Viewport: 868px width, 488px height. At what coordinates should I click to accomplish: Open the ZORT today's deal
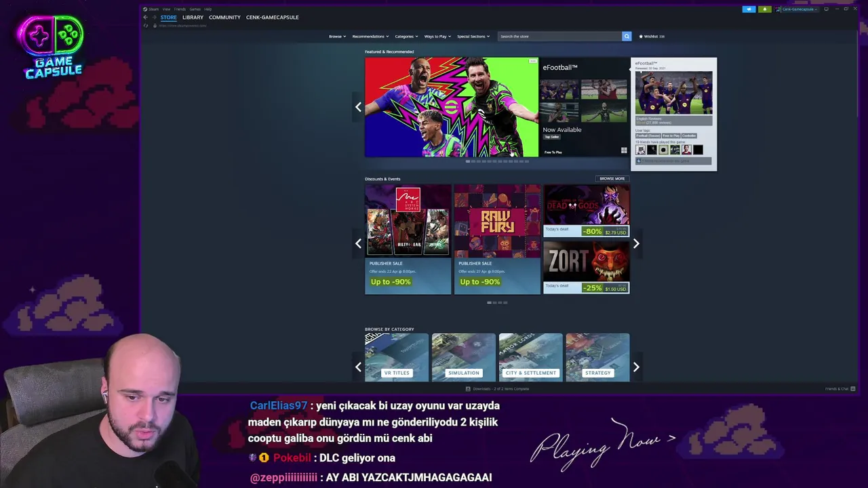click(x=587, y=267)
